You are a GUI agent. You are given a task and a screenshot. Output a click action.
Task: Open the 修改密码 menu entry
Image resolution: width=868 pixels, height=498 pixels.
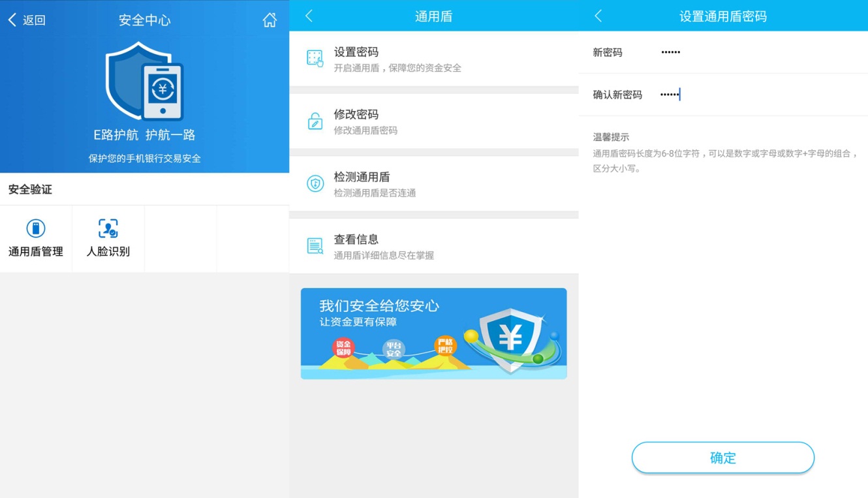[x=433, y=121]
